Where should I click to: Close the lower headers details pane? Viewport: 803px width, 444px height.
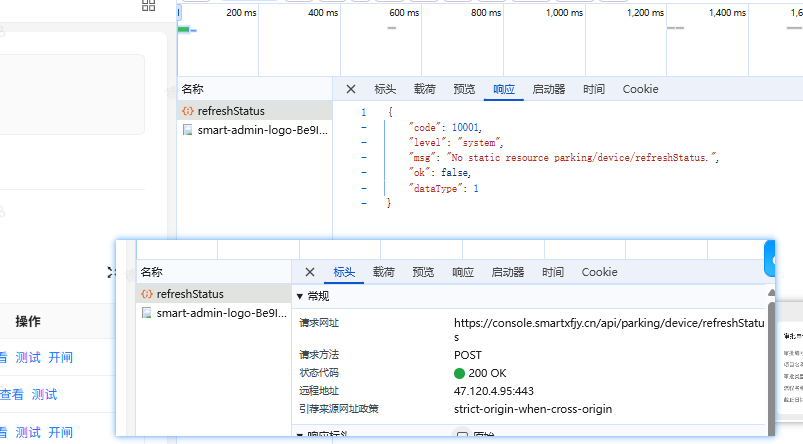coord(309,272)
